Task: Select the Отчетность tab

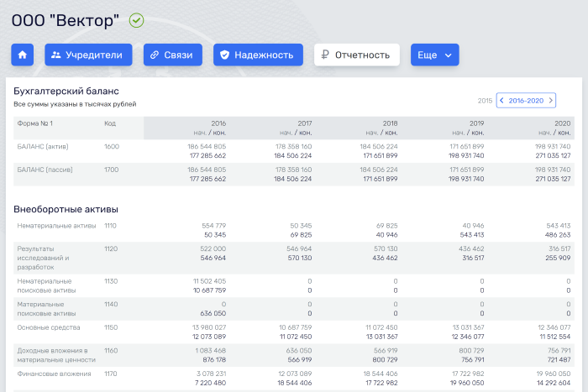Action: coord(357,55)
